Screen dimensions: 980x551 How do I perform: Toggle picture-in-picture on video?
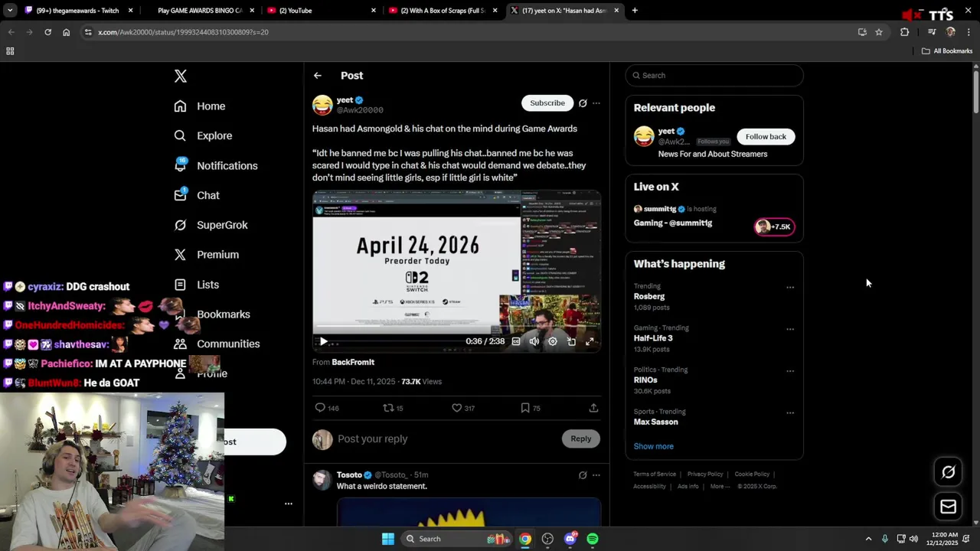(x=571, y=341)
